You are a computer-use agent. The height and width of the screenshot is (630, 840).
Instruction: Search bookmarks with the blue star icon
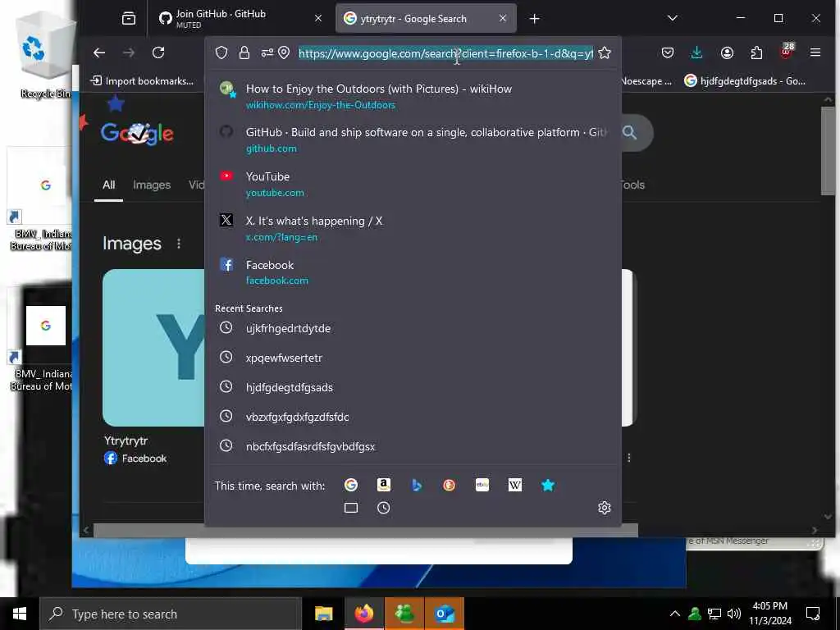click(x=547, y=485)
